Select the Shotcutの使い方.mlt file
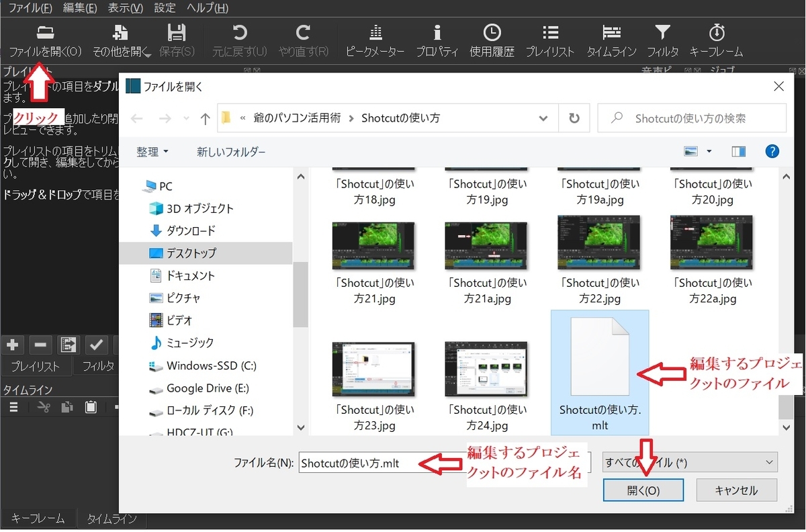 point(600,372)
